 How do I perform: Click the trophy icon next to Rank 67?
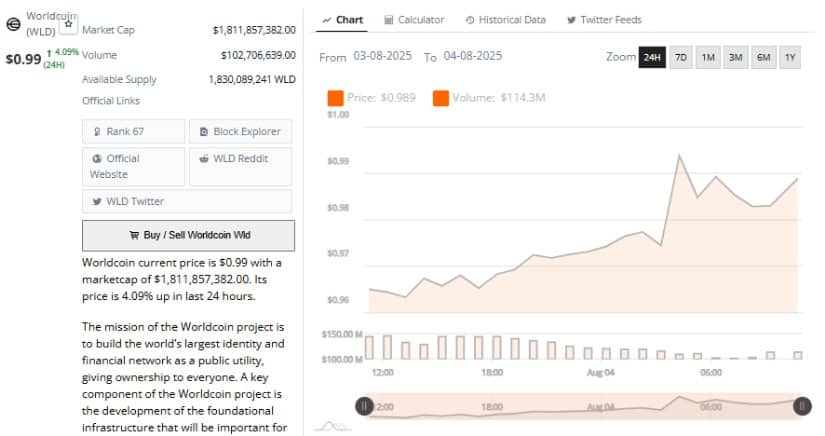[97, 131]
